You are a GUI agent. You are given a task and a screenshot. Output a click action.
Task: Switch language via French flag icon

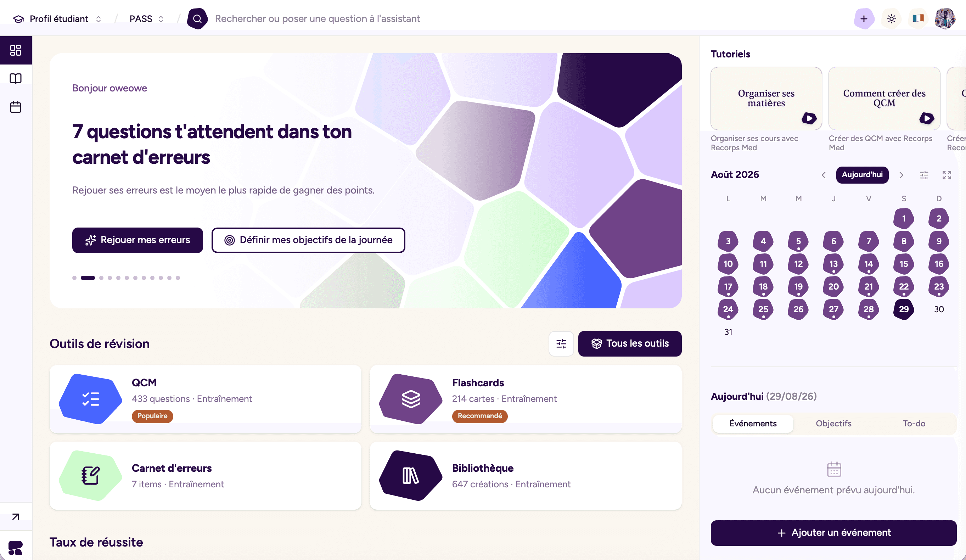918,18
